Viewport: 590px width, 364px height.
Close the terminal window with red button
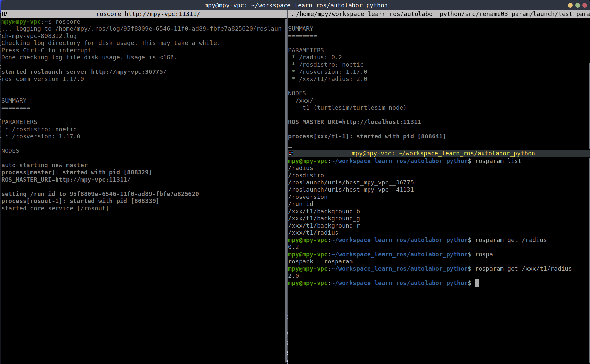pyautogui.click(x=584, y=5)
